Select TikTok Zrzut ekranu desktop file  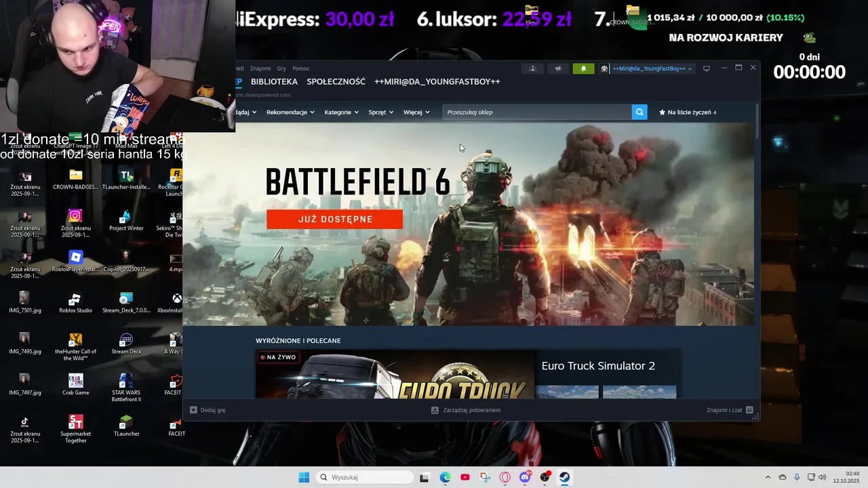25,428
